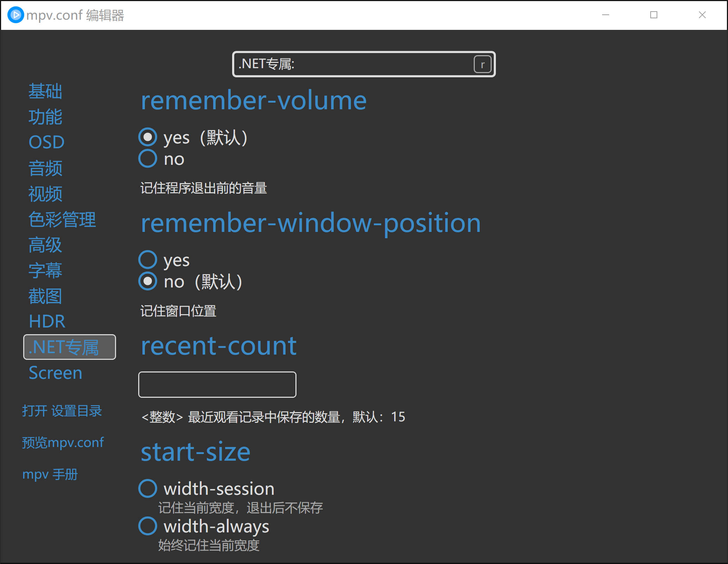Select the HDR section
728x564 pixels.
pyautogui.click(x=47, y=321)
